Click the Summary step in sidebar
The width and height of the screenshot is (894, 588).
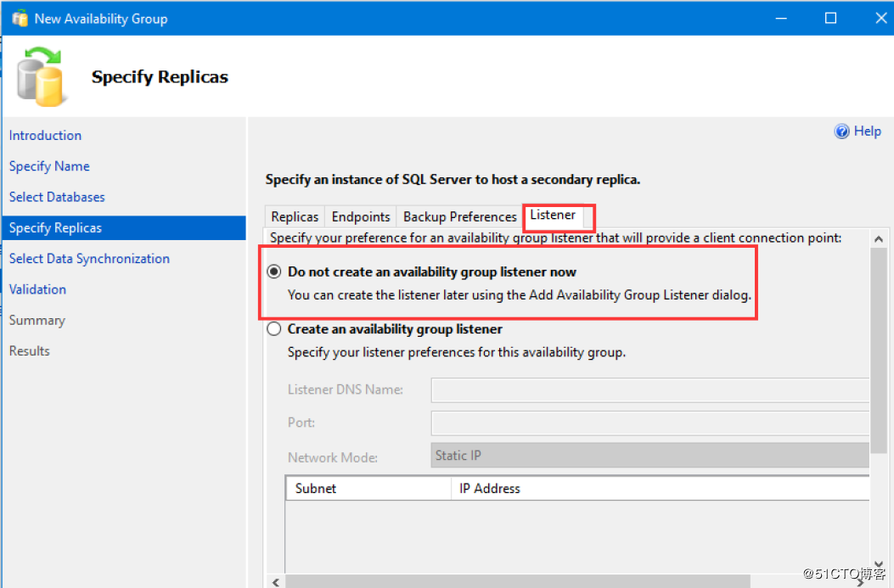(37, 320)
